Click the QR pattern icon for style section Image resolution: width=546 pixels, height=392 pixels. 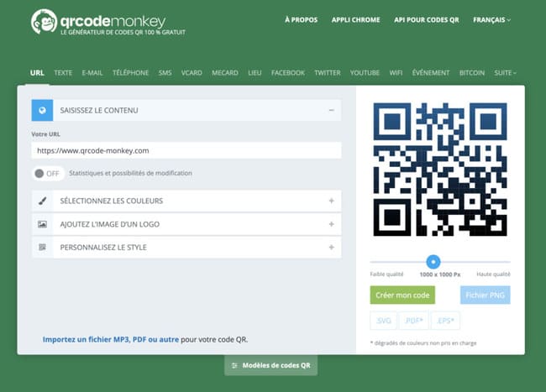coord(43,248)
